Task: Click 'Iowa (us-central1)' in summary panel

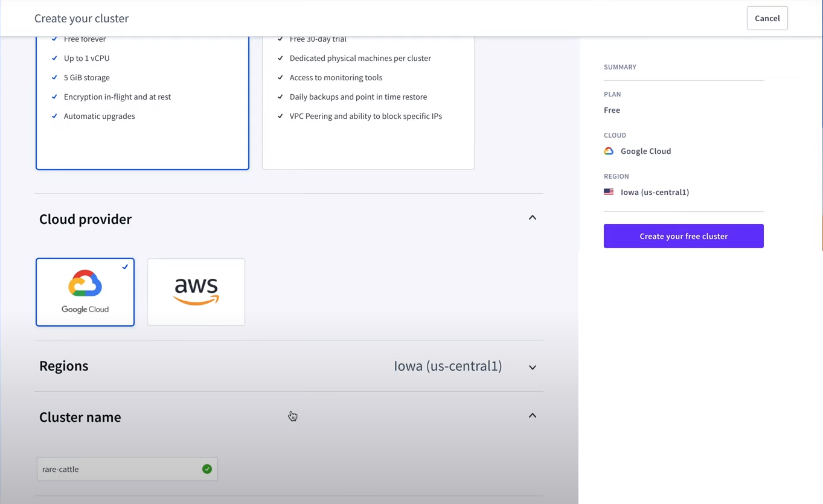Action: [x=655, y=192]
